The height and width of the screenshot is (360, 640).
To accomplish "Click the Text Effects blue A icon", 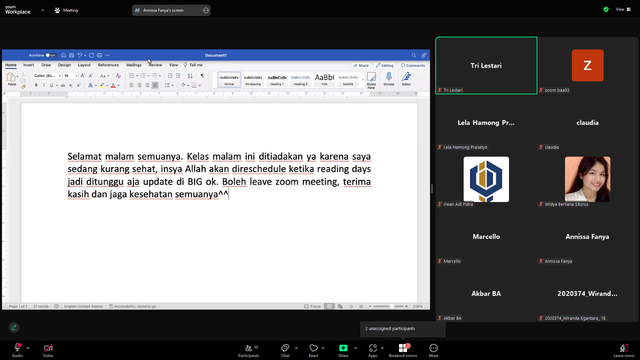I will coord(90,85).
